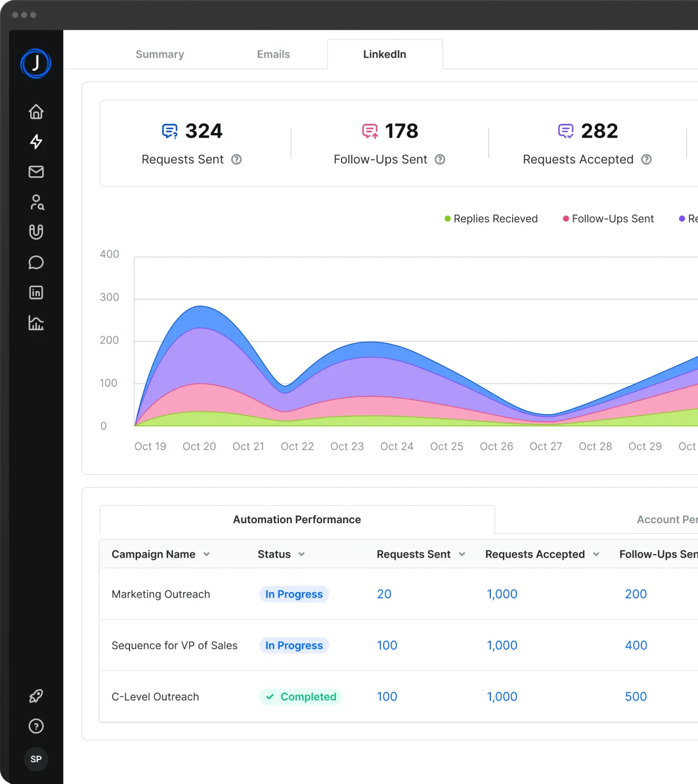The height and width of the screenshot is (784, 698).
Task: Open the chat bubble icon
Action: (36, 262)
